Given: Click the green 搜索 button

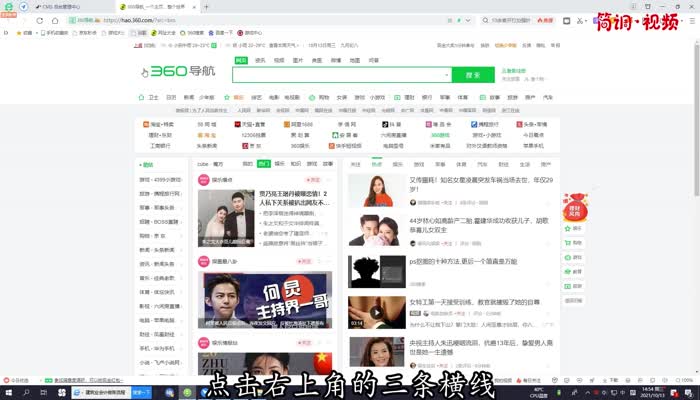Looking at the screenshot, I should tap(473, 75).
